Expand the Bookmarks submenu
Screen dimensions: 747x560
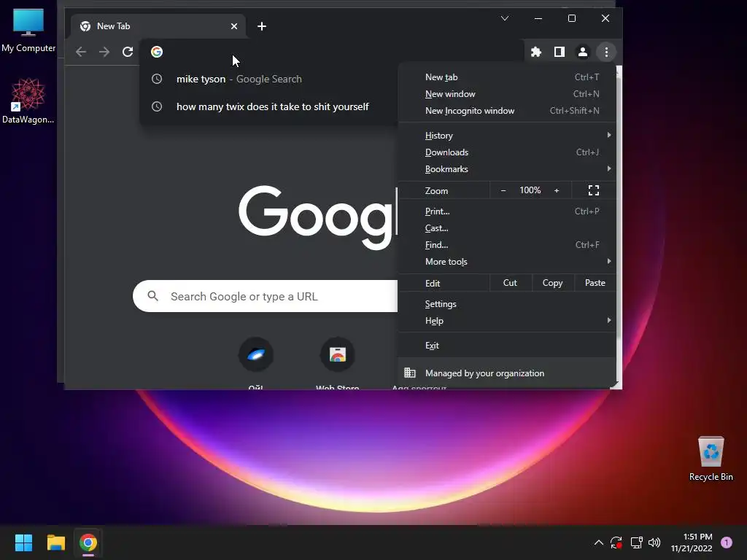(507, 169)
